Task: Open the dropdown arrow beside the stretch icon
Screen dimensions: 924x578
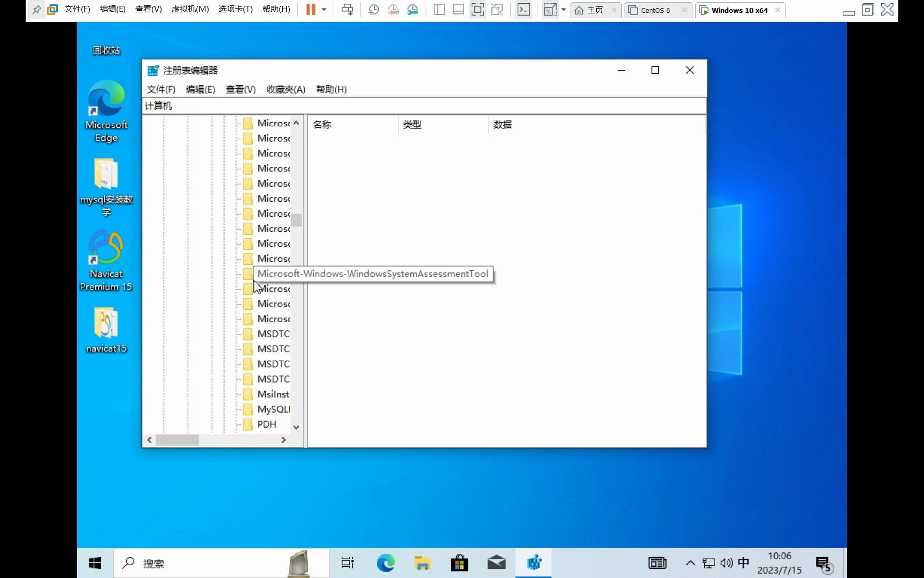Action: pos(564,10)
